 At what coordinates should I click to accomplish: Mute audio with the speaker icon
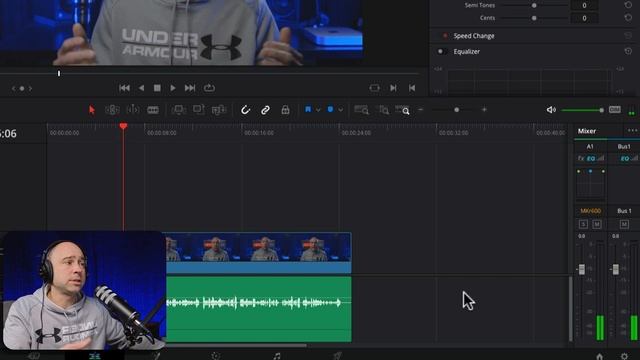click(551, 110)
